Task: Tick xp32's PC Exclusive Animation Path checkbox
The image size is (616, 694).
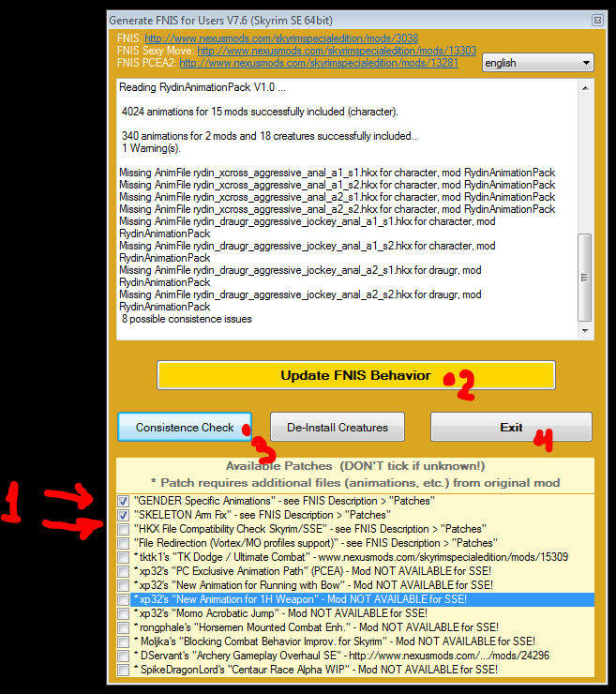Action: 124,571
